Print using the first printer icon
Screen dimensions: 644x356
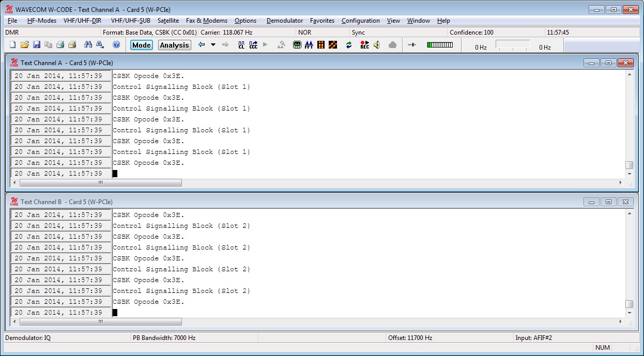[x=60, y=45]
